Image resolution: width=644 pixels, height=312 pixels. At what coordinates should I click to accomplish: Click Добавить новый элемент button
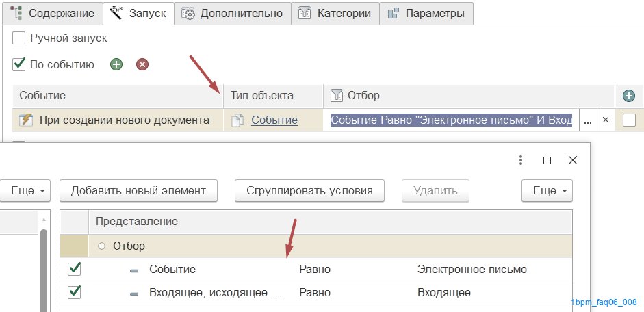[x=138, y=191]
